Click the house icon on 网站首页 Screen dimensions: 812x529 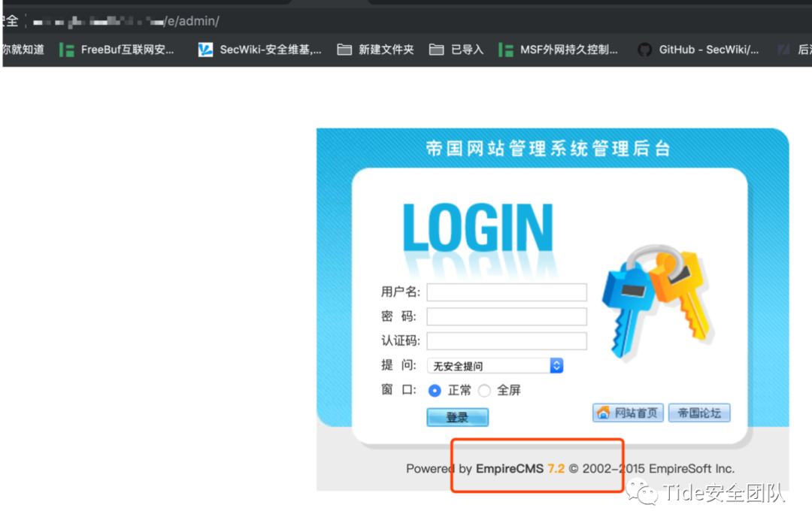[x=603, y=412]
